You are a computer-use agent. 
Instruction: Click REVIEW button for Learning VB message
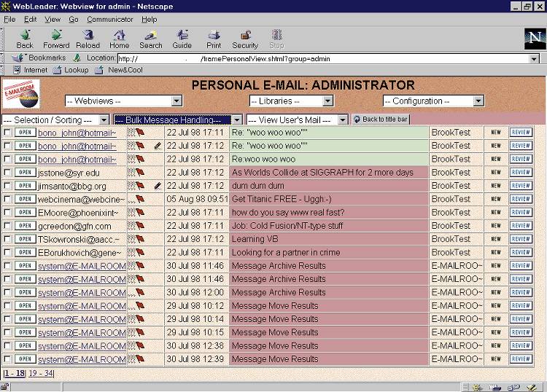[x=521, y=239]
